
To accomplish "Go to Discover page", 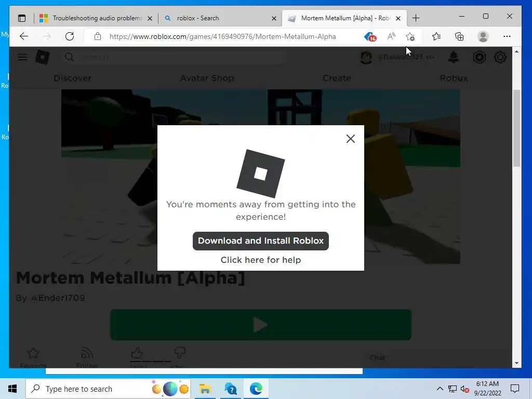I will point(72,78).
